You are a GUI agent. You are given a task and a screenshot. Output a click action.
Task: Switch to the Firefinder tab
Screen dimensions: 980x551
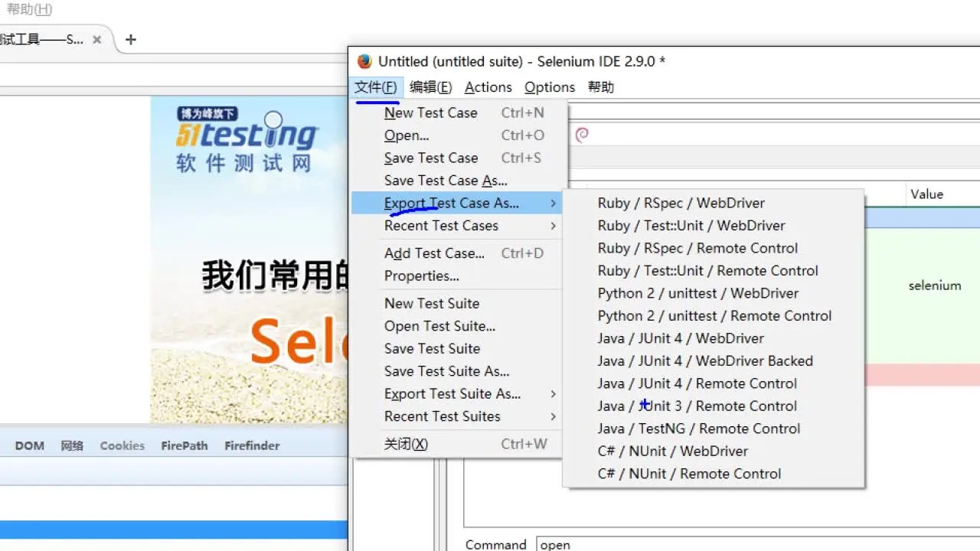pos(252,445)
